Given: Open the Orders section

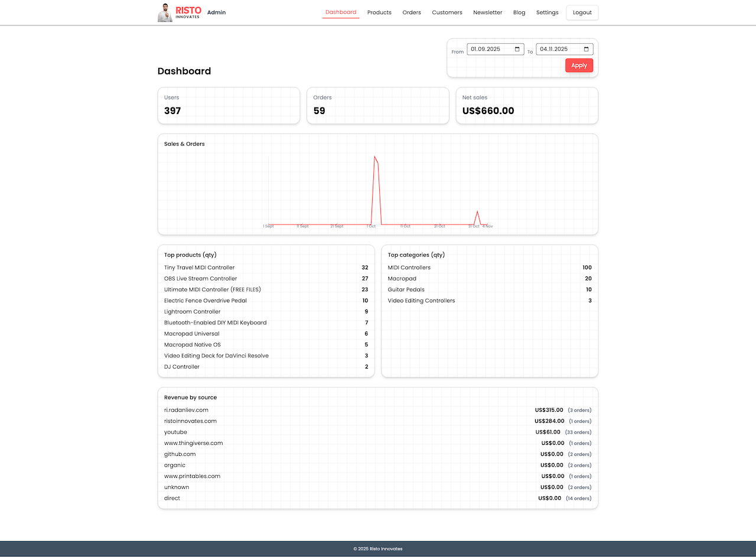Looking at the screenshot, I should tap(412, 12).
